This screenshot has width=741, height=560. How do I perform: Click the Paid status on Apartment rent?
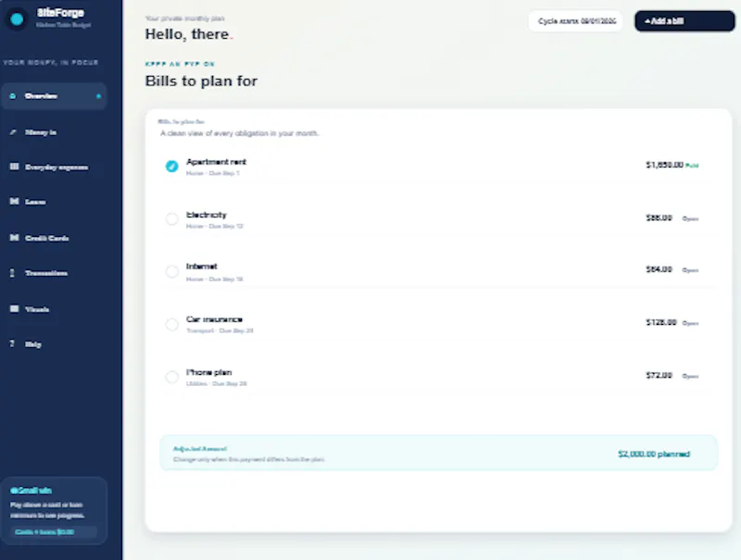pos(692,166)
